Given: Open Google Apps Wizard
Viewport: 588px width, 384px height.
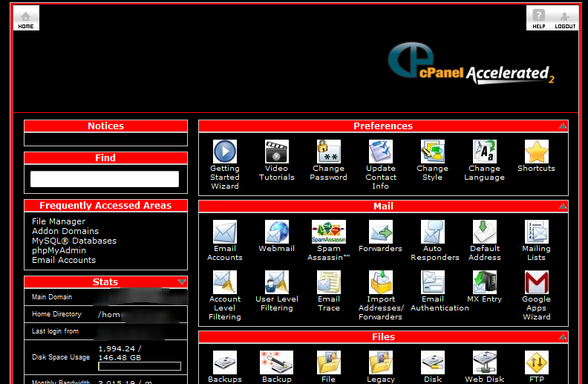Looking at the screenshot, I should [536, 282].
